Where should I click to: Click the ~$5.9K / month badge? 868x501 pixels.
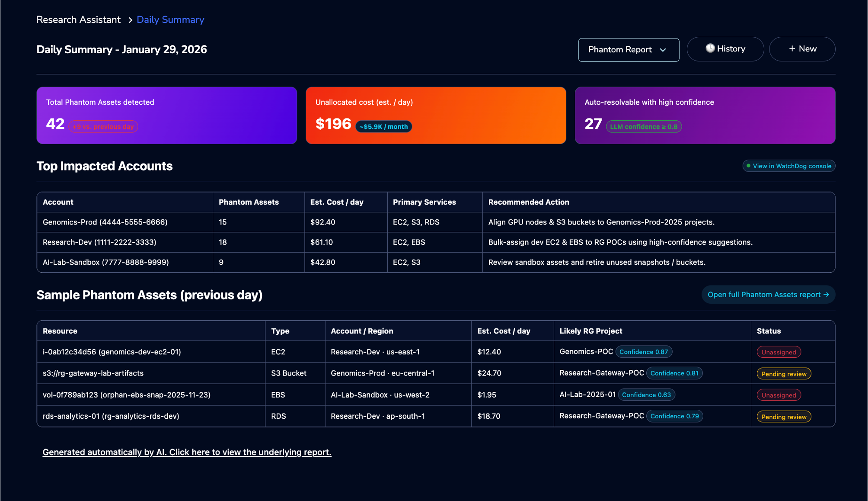pos(383,127)
